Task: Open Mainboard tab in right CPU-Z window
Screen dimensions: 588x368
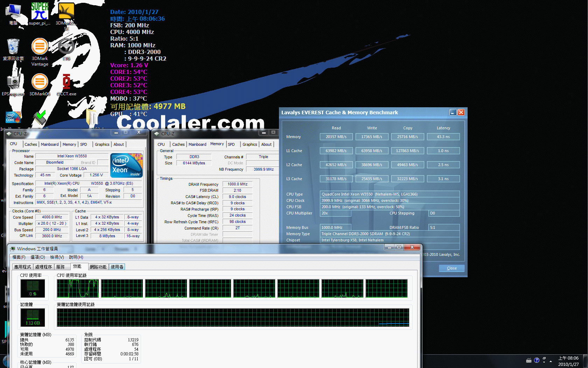Action: pyautogui.click(x=197, y=144)
